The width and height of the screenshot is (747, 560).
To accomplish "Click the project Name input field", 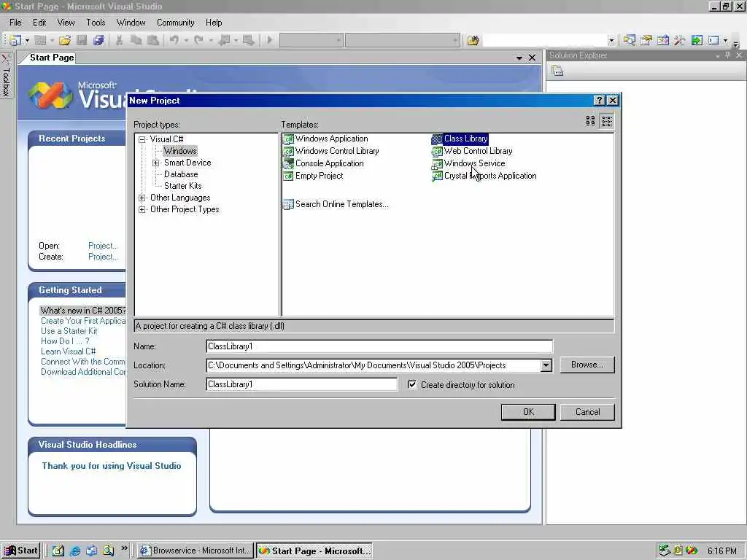I will pos(379,346).
